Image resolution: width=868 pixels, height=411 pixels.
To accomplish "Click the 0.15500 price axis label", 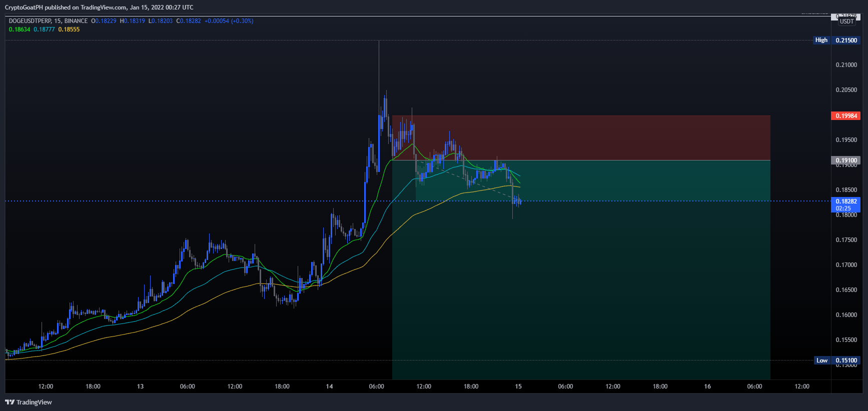I will [x=846, y=340].
